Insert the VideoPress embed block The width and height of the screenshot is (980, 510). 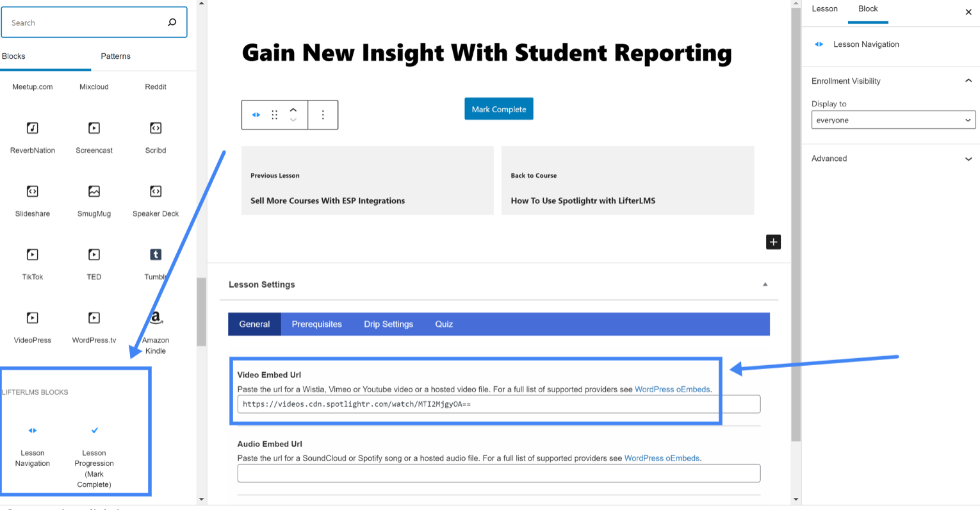click(32, 328)
